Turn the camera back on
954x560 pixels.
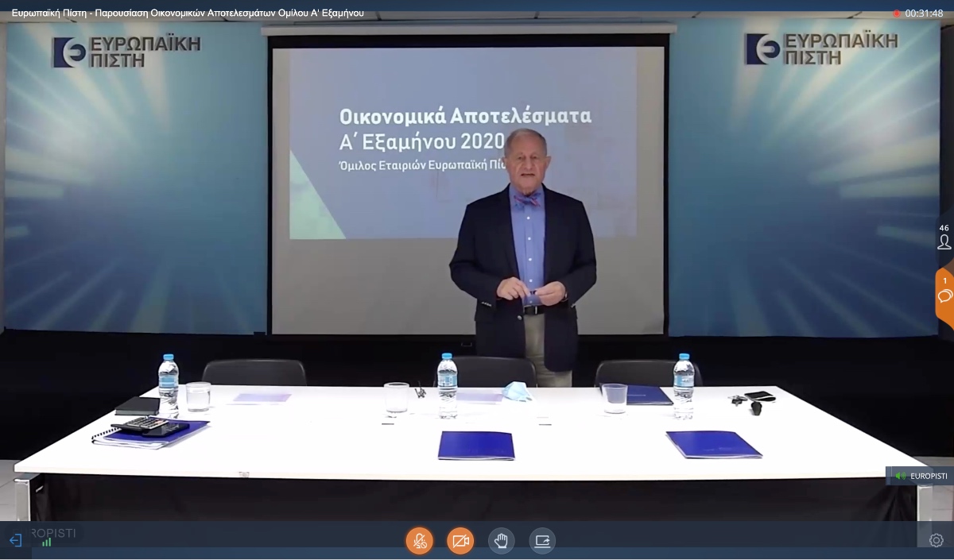(x=460, y=541)
